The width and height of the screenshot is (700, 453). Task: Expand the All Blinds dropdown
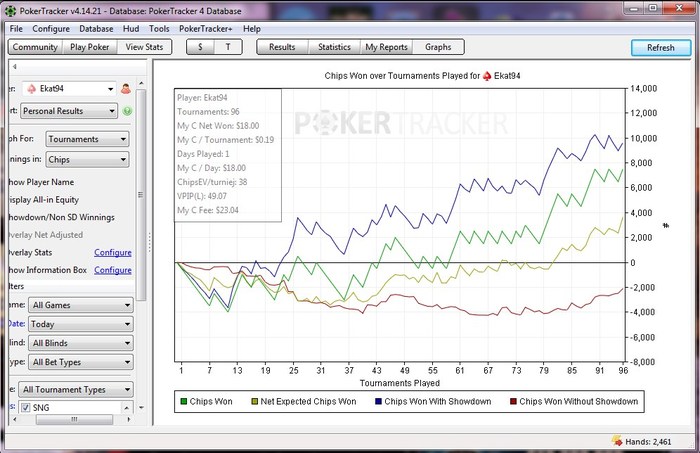[81, 343]
